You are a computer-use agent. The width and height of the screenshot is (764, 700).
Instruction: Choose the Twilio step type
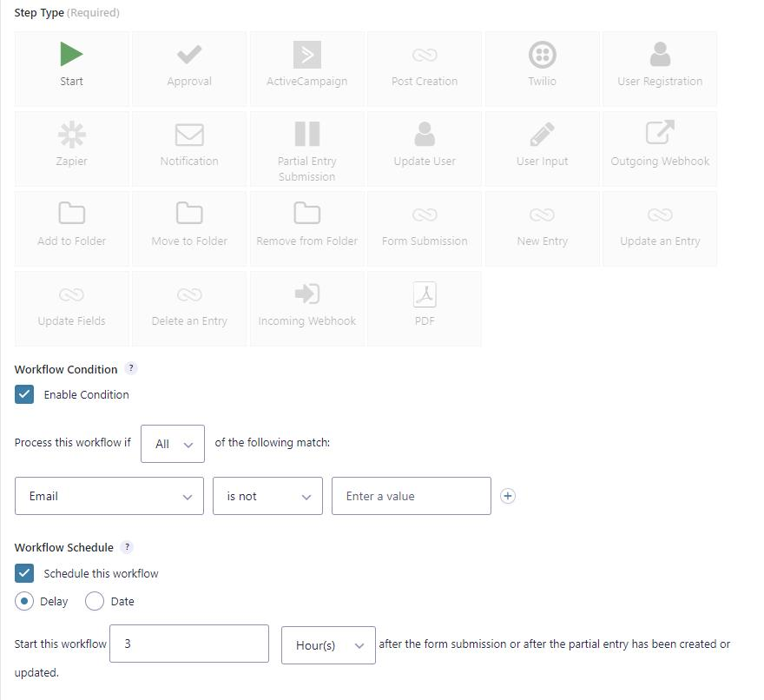coord(543,69)
